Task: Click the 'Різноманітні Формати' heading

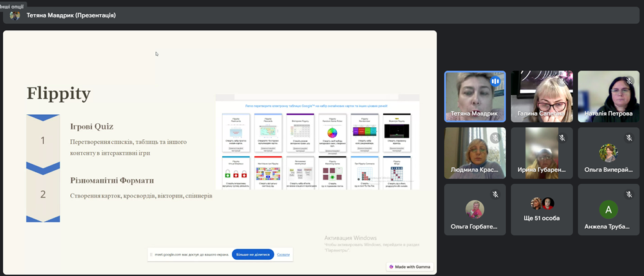Action: pyautogui.click(x=112, y=181)
